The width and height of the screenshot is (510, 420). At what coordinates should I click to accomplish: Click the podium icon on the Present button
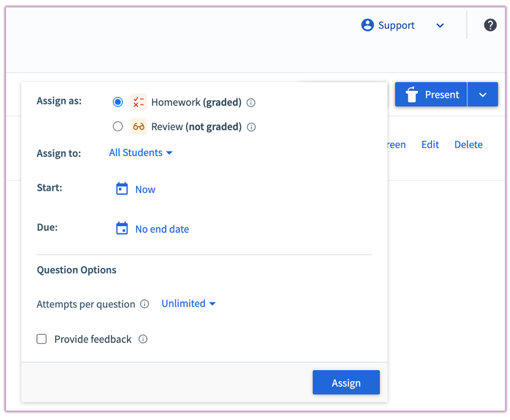pyautogui.click(x=412, y=94)
